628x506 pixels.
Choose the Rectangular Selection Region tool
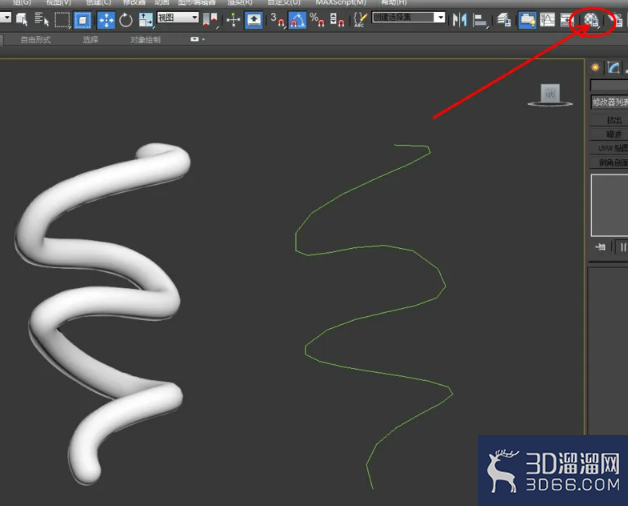tap(62, 20)
